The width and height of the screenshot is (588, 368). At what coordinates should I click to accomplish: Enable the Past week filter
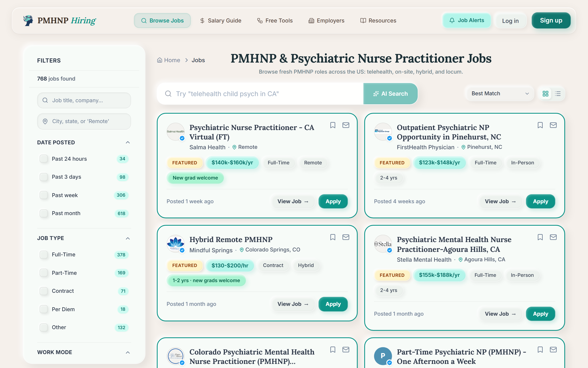(44, 195)
